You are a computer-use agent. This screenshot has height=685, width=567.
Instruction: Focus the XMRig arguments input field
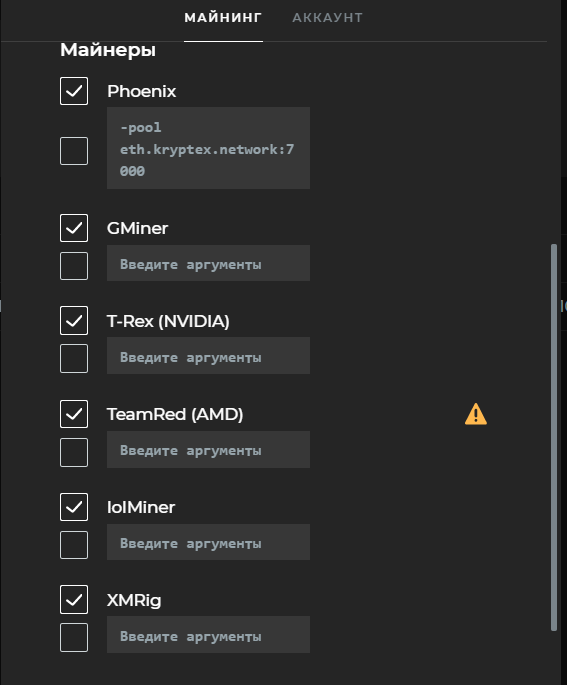click(208, 634)
